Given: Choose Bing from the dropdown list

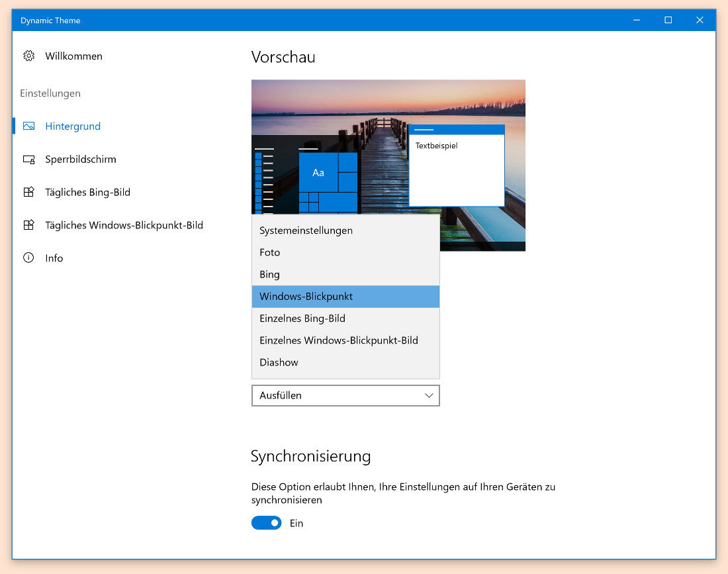Looking at the screenshot, I should [346, 275].
